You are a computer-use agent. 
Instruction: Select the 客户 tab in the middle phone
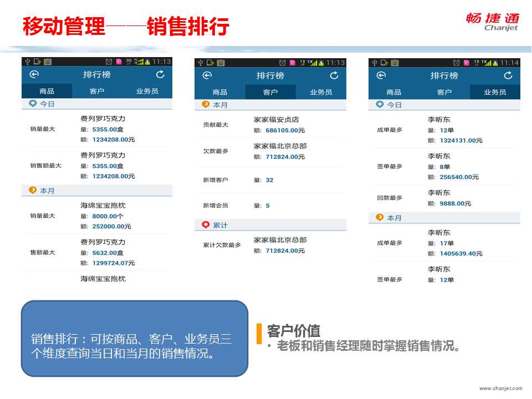coord(270,92)
